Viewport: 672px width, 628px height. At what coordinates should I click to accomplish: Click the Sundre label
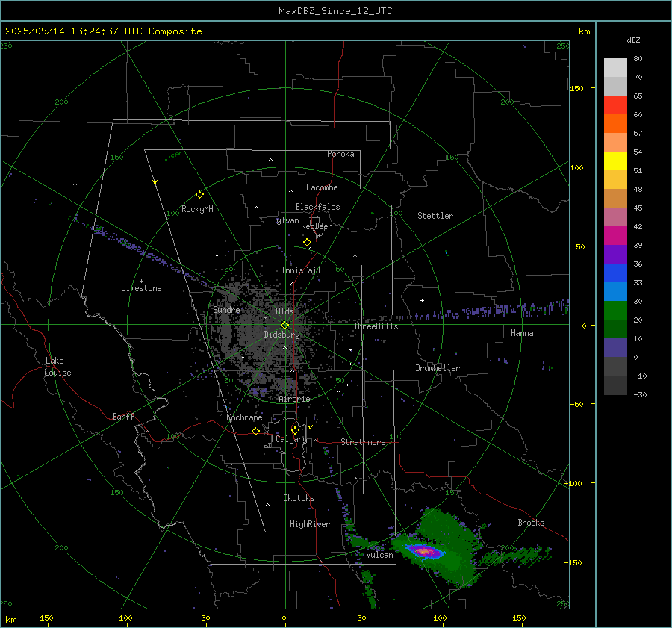pyautogui.click(x=227, y=309)
